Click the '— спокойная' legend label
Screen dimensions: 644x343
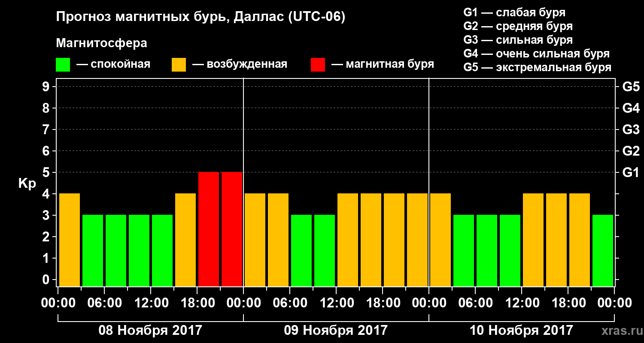pyautogui.click(x=113, y=65)
